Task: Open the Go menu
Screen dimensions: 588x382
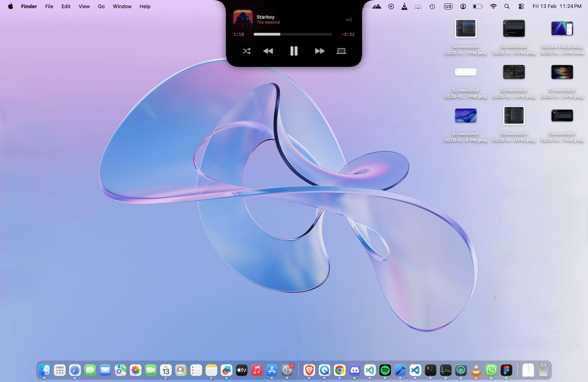Action: coord(101,6)
